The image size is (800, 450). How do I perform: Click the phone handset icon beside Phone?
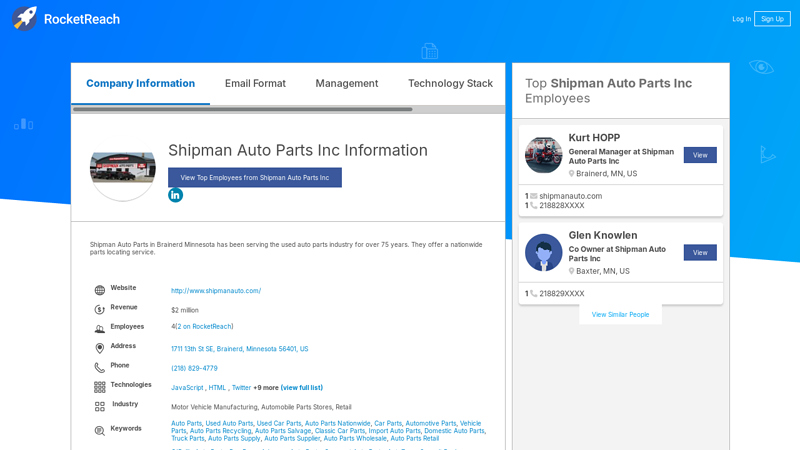pos(99,368)
